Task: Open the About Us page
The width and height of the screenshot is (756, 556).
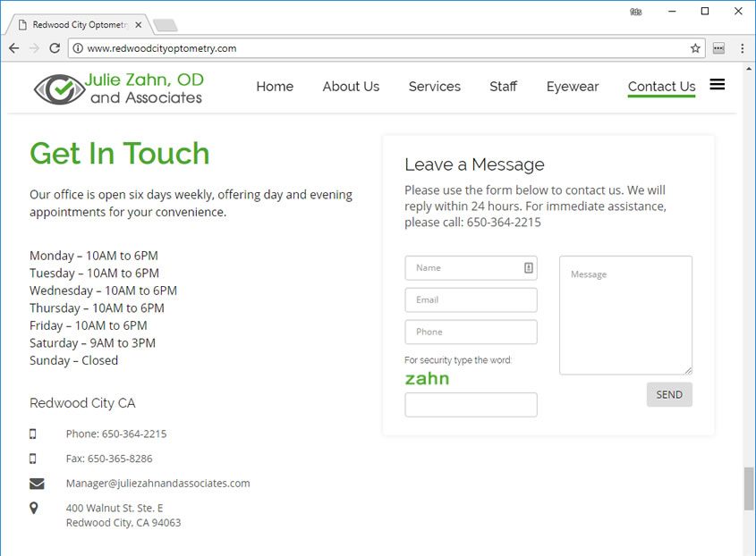Action: point(351,87)
